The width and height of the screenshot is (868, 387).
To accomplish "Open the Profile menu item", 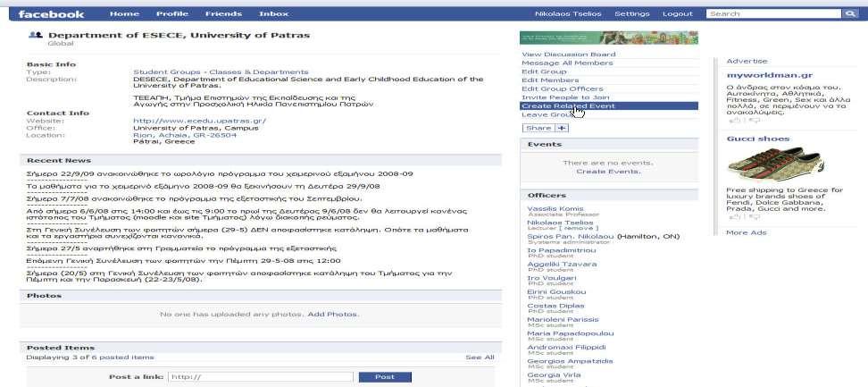I will point(172,13).
